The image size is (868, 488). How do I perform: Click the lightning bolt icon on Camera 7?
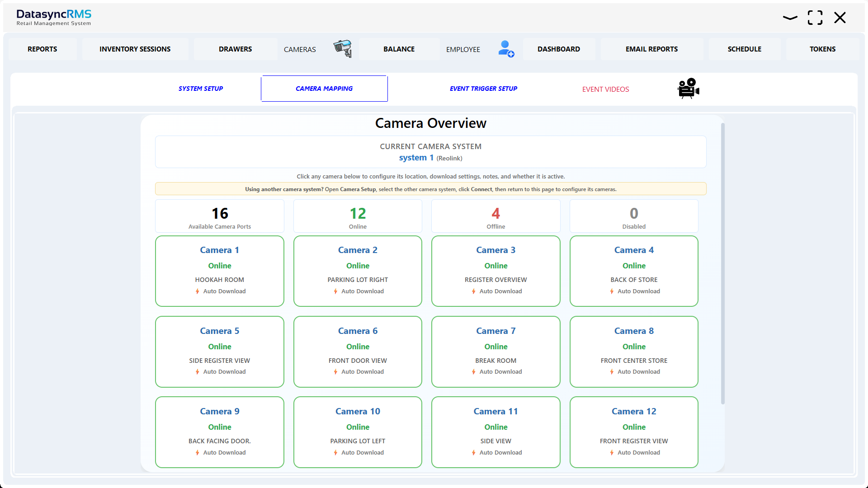(474, 372)
